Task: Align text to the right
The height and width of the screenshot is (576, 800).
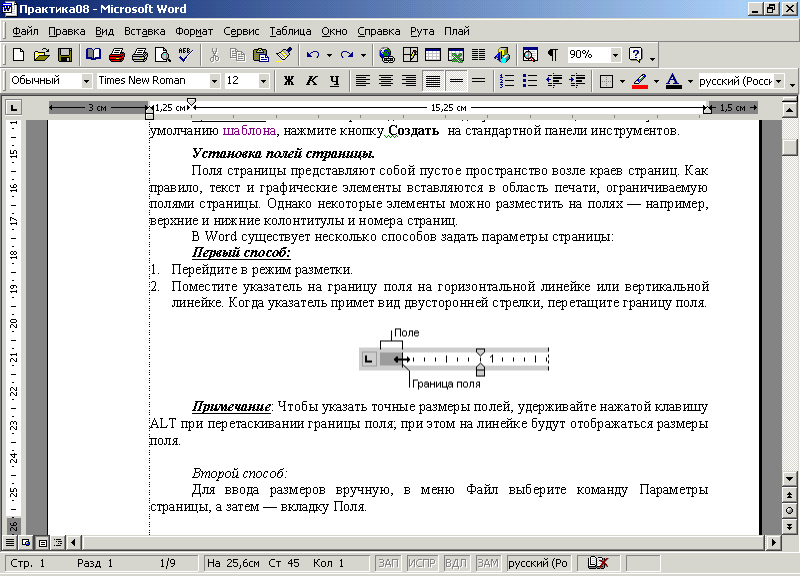Action: [409, 81]
